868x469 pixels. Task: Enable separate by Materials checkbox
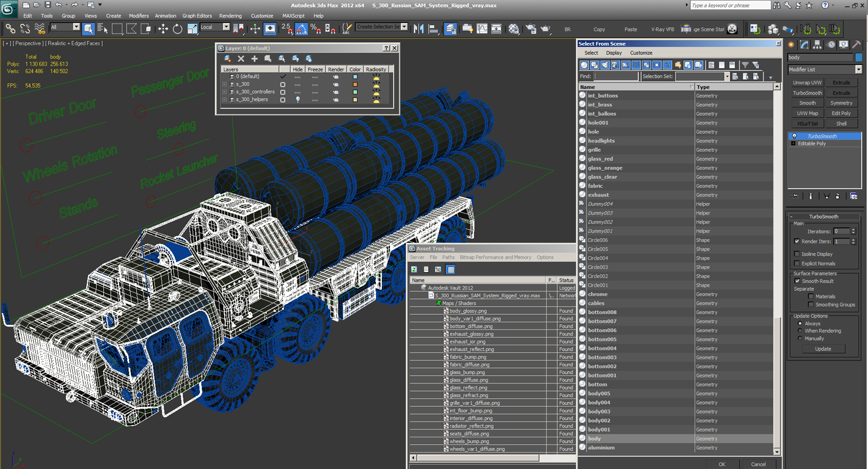811,297
